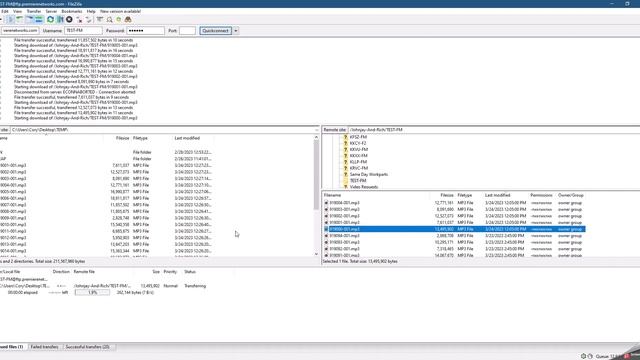Click the Host input field

point(20,31)
